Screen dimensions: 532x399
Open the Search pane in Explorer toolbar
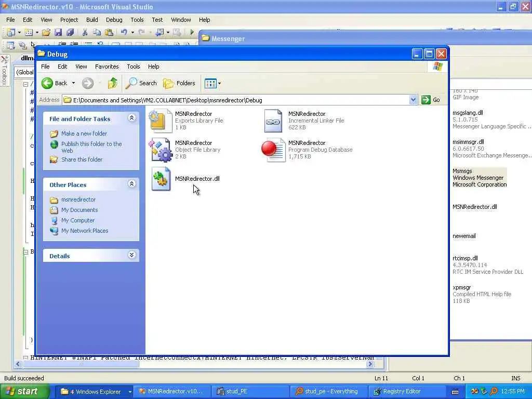(141, 83)
